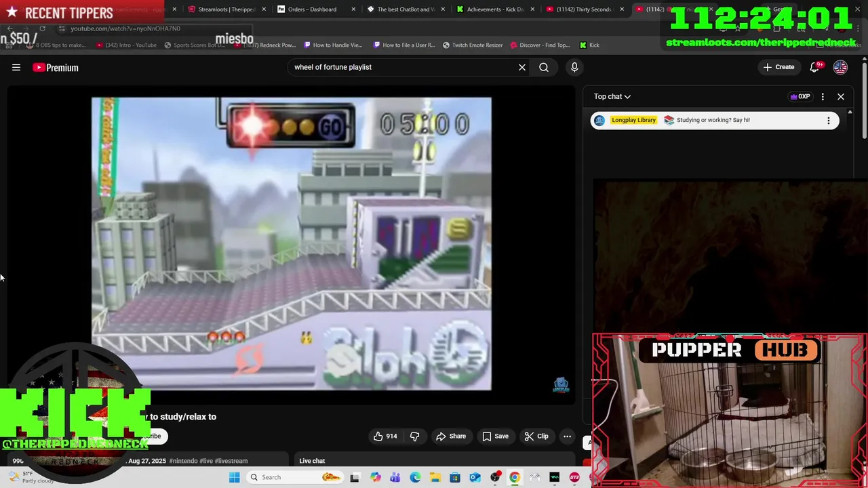
Task: Open the Kick bookmark
Action: [589, 45]
